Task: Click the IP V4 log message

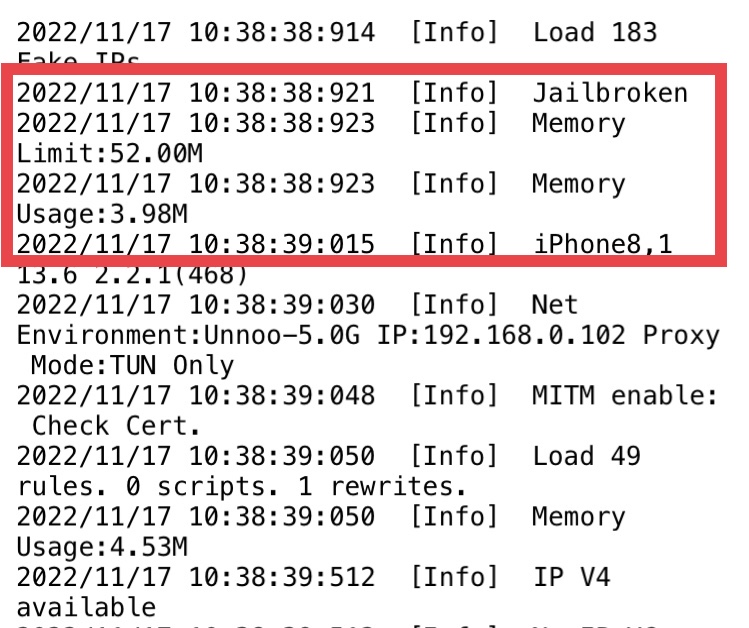Action: tap(570, 577)
